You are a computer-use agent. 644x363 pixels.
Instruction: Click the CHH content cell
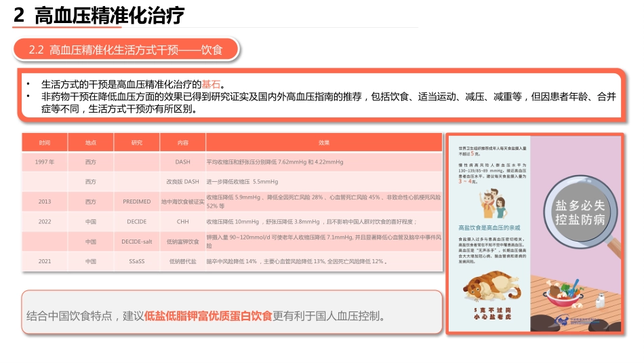(183, 222)
